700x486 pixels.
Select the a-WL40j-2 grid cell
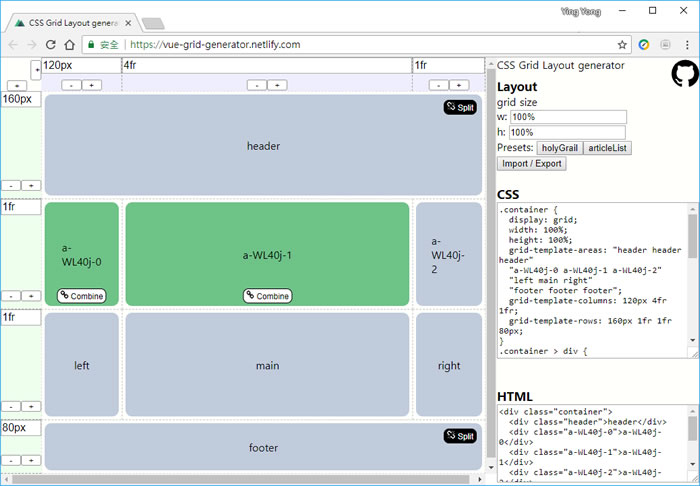point(449,254)
